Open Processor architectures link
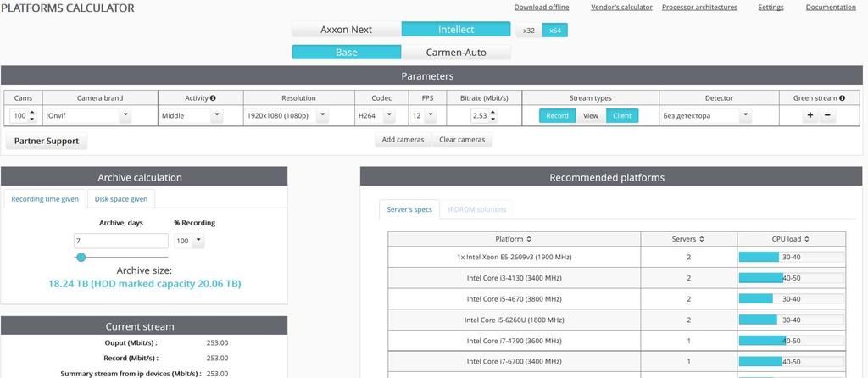868x378 pixels. click(x=699, y=7)
